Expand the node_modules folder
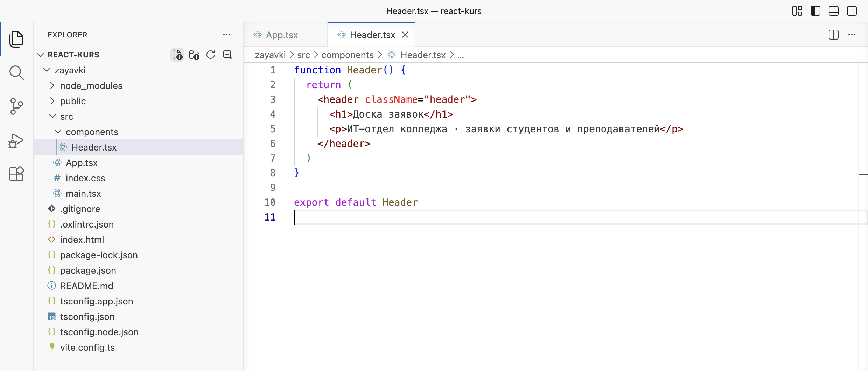 tap(138, 86)
